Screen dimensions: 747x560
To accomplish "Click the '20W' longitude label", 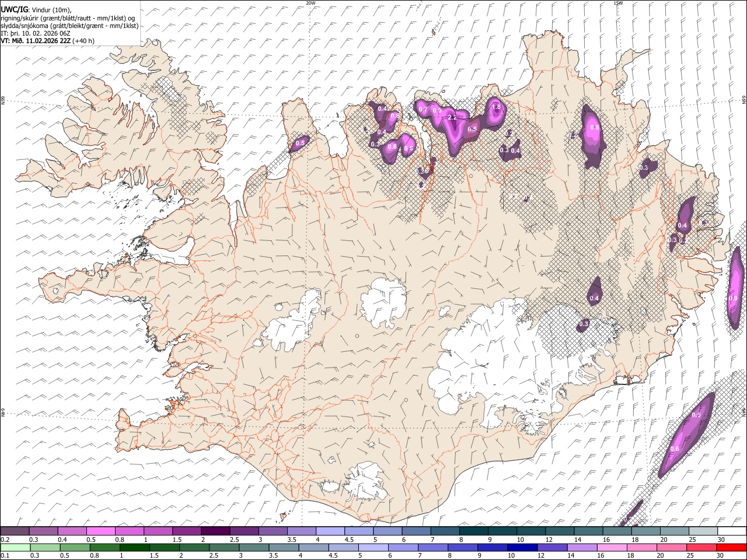I will [x=310, y=3].
